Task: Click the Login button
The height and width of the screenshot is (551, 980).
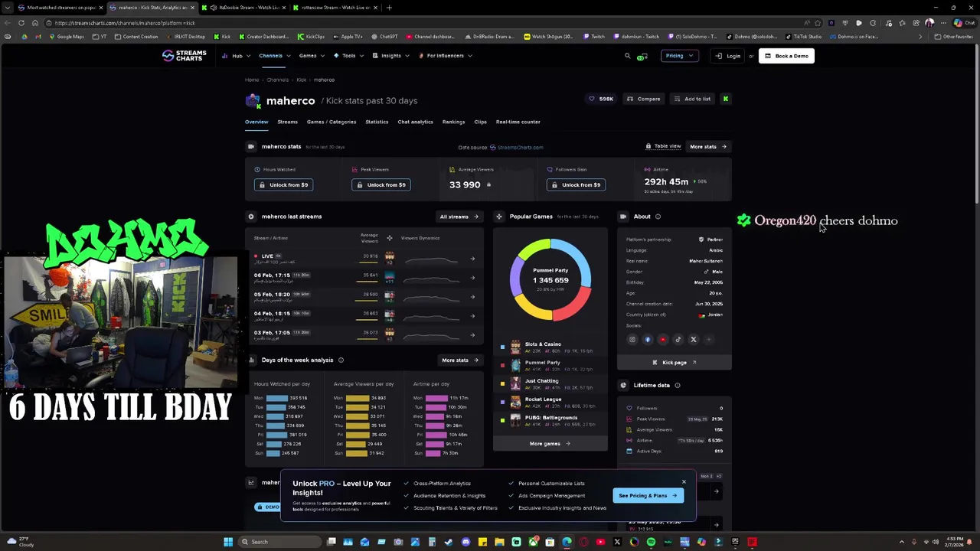Action: click(728, 56)
